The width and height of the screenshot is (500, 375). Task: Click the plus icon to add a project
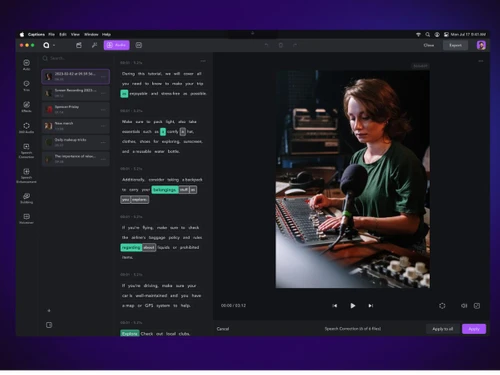pos(49,311)
